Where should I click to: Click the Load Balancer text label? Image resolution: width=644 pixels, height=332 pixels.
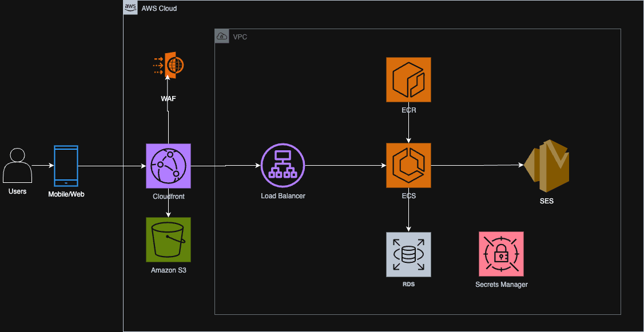[x=283, y=196]
